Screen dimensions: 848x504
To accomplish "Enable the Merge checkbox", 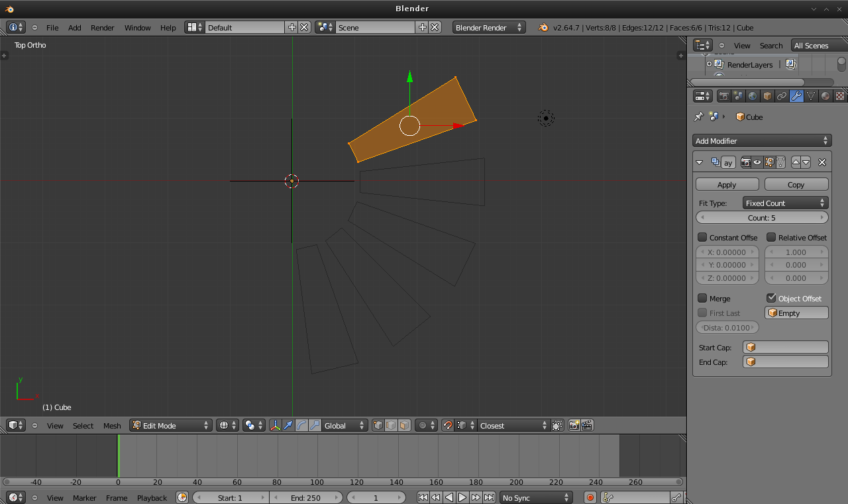I will [x=702, y=298].
